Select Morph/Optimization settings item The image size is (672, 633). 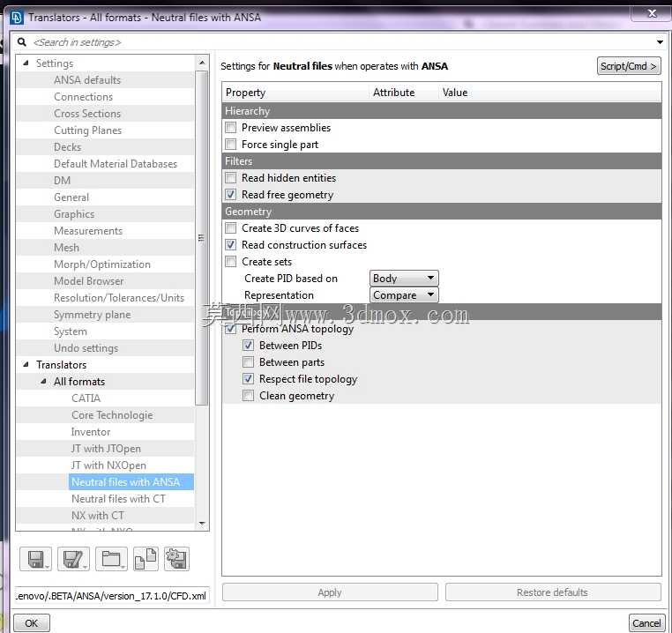click(102, 264)
